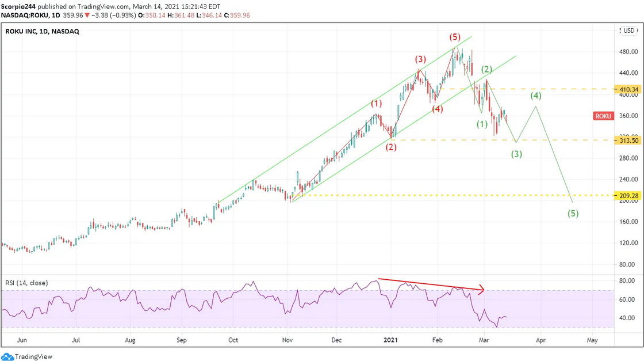Open the USD currency selector
Viewport: 644px width, 361px height.
pos(629,31)
